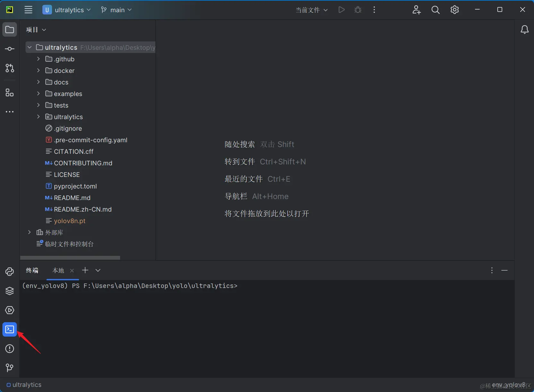Show more tool windows ellipsis
This screenshot has width=534, height=392.
click(x=10, y=112)
